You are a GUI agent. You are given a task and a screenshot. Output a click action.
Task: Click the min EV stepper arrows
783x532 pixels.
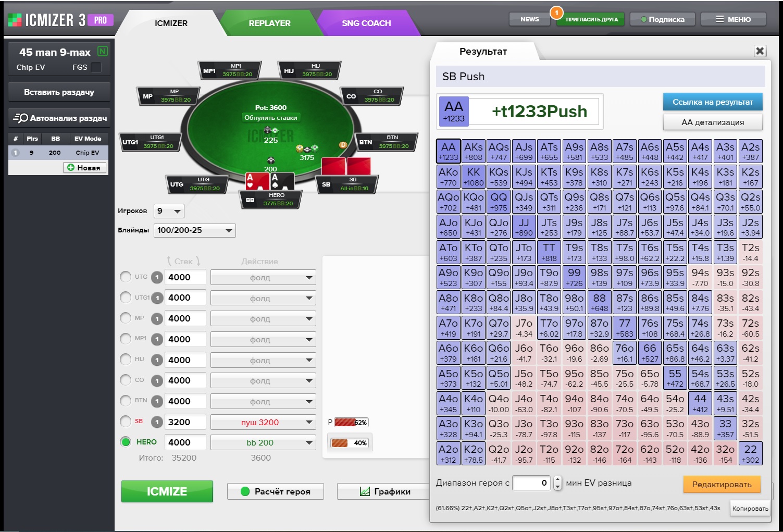coord(557,483)
